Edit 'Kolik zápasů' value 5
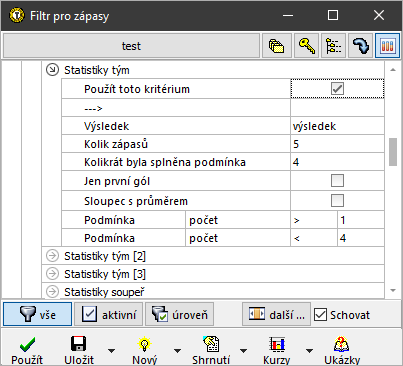403x366 pixels. (x=337, y=144)
